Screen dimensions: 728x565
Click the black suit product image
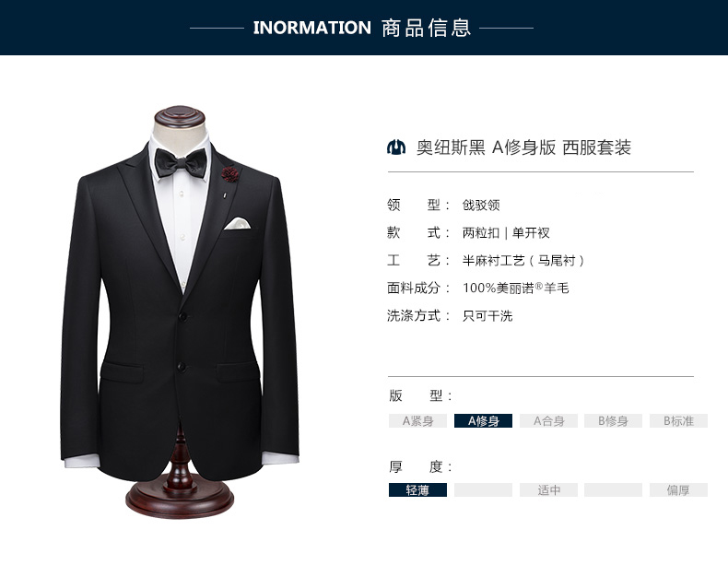click(180, 311)
